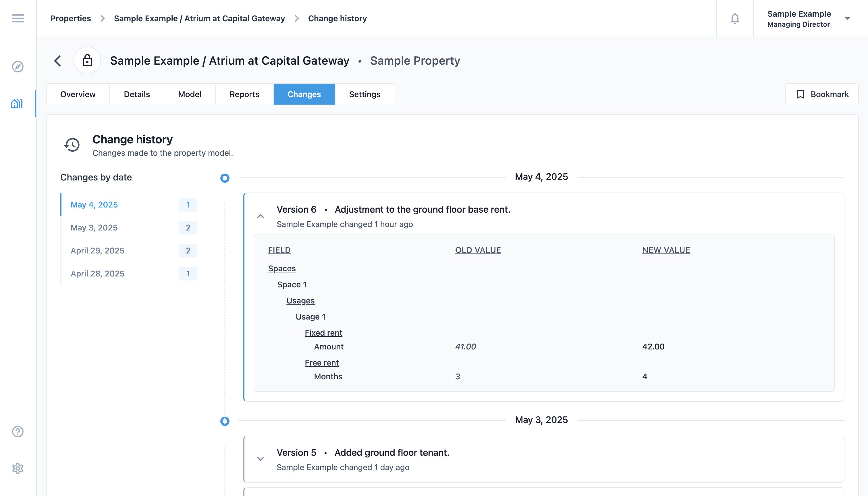Open the Reports tab
The height and width of the screenshot is (496, 868).
click(x=244, y=94)
